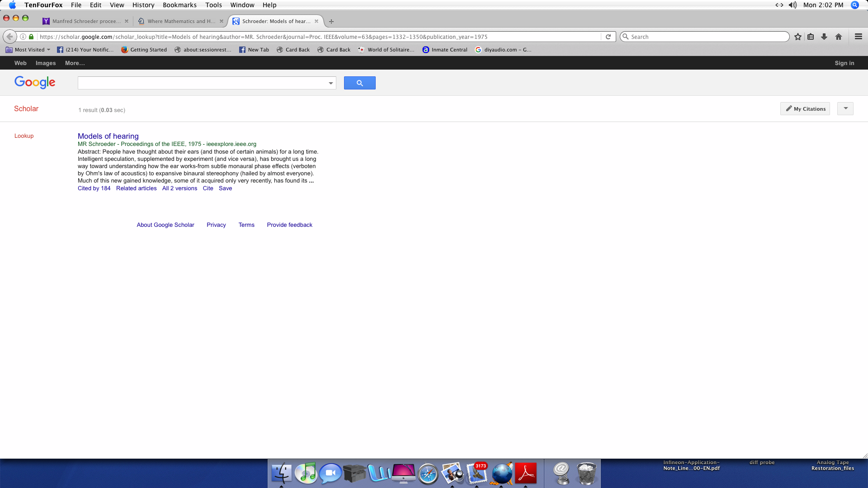Open the diyaudio.com bookmark
Image resolution: width=868 pixels, height=488 pixels.
[503, 50]
